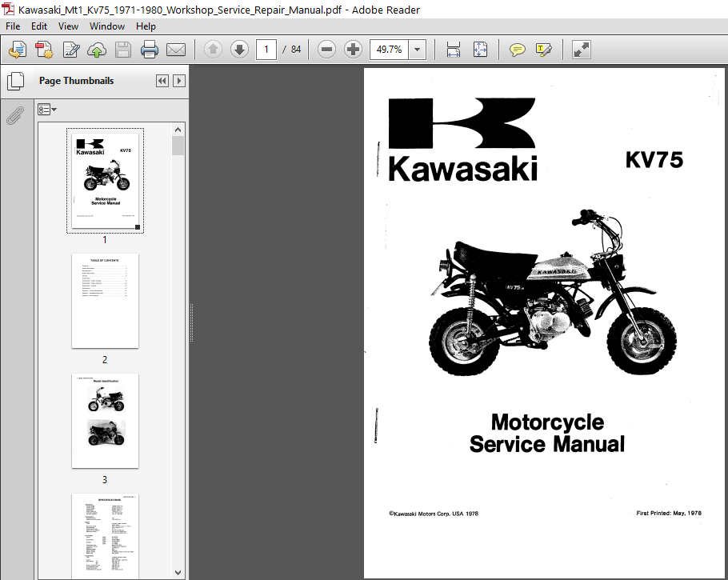The image size is (728, 580).
Task: Open the thumbnails options dropdown menu
Action: click(47, 110)
